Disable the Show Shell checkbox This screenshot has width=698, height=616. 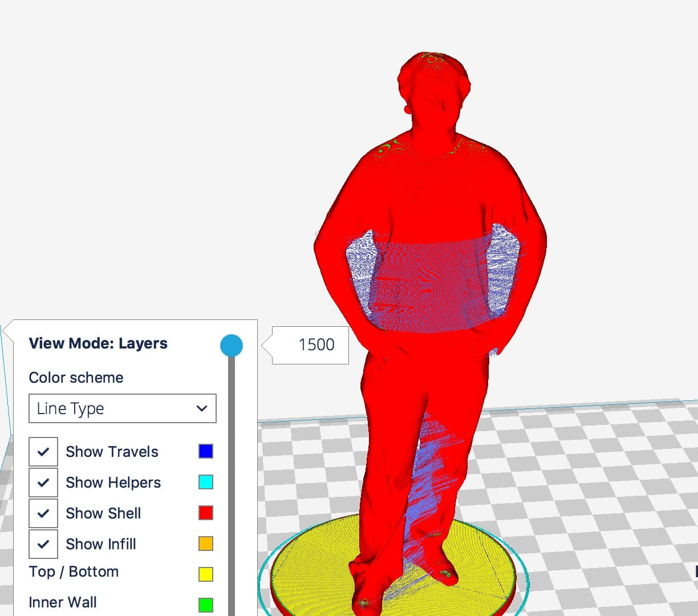coord(43,513)
